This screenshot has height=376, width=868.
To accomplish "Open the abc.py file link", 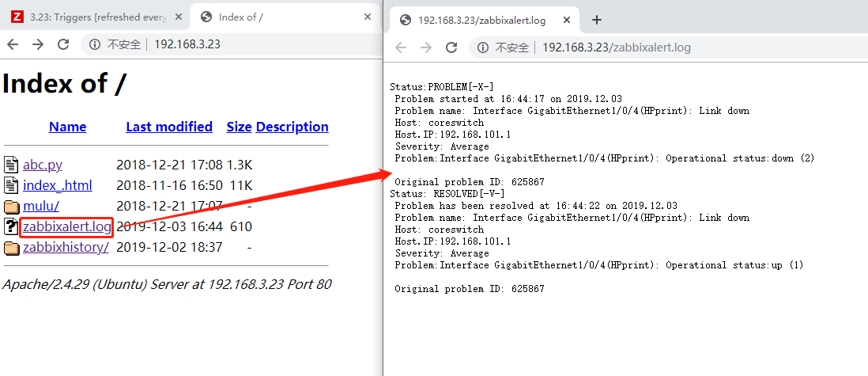I will (43, 165).
